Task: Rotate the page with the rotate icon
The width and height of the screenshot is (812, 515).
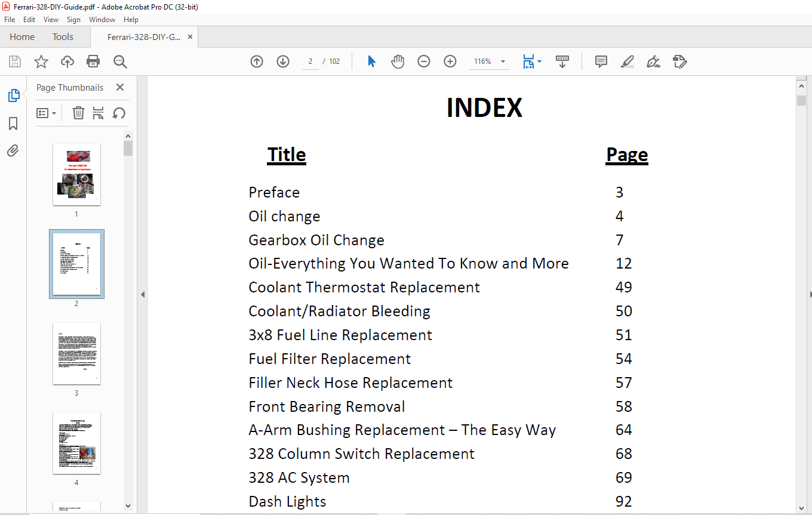Action: tap(119, 113)
